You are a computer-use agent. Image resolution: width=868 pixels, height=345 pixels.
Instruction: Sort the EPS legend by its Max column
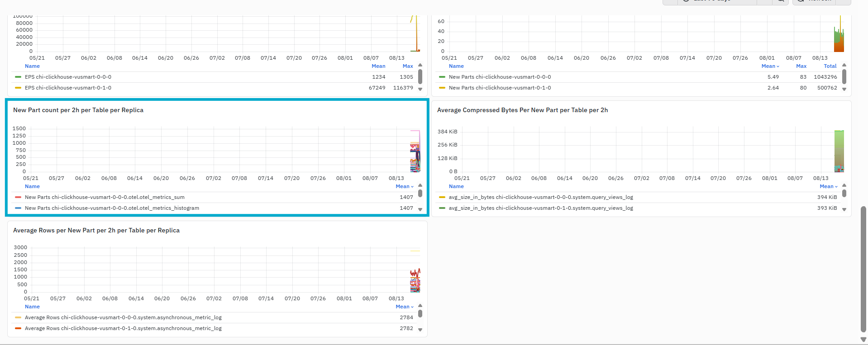click(x=408, y=66)
